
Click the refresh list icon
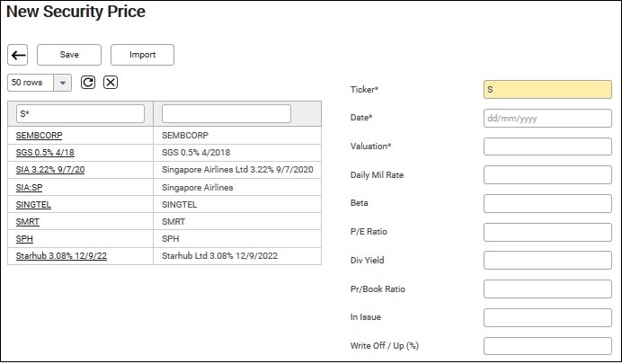pyautogui.click(x=88, y=83)
